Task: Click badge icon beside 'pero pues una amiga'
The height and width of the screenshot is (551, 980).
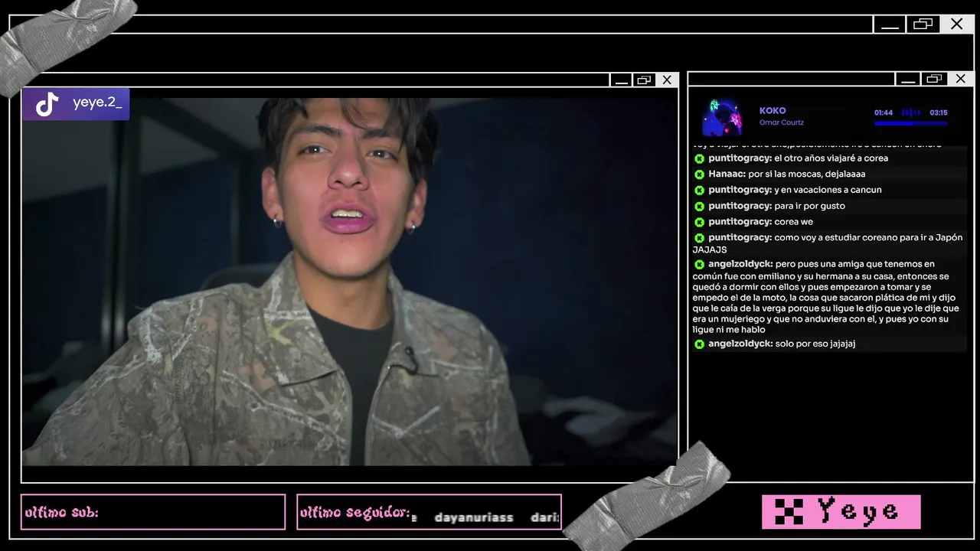Action: (699, 265)
